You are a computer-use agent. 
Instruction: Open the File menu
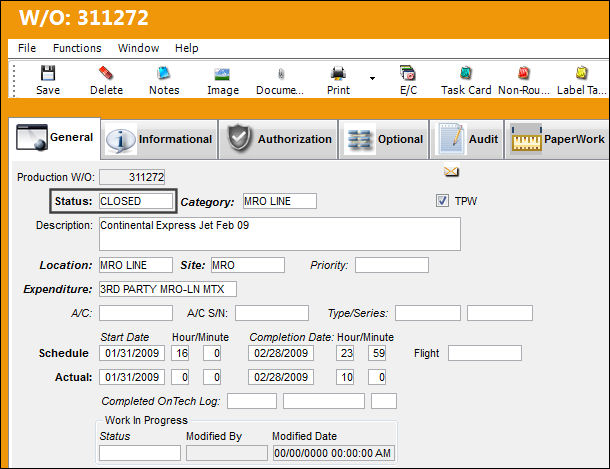pyautogui.click(x=27, y=48)
